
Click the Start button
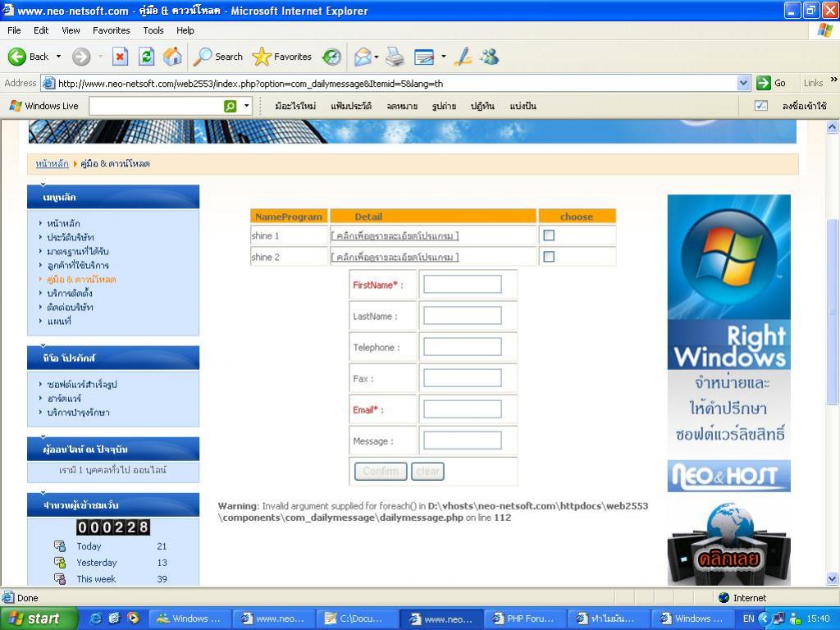[38, 619]
